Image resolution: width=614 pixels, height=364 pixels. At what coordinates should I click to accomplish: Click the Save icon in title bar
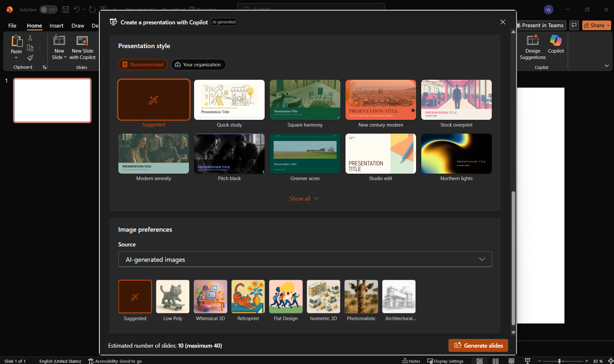66,10
